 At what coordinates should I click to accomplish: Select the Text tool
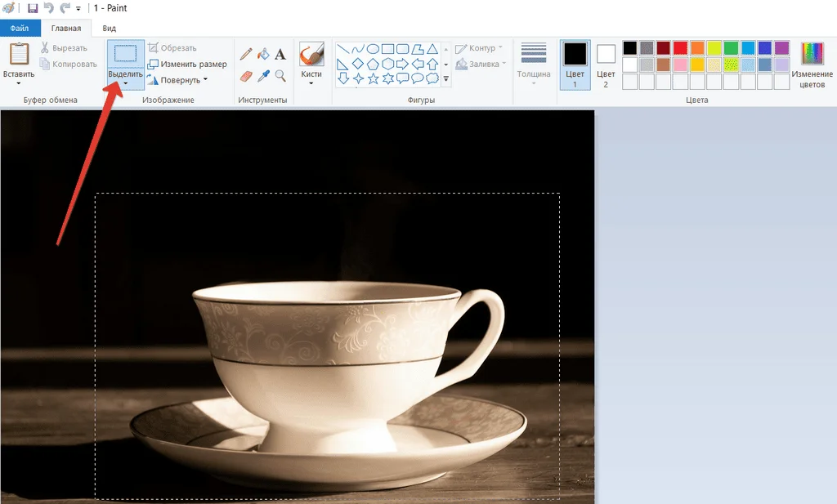click(280, 55)
